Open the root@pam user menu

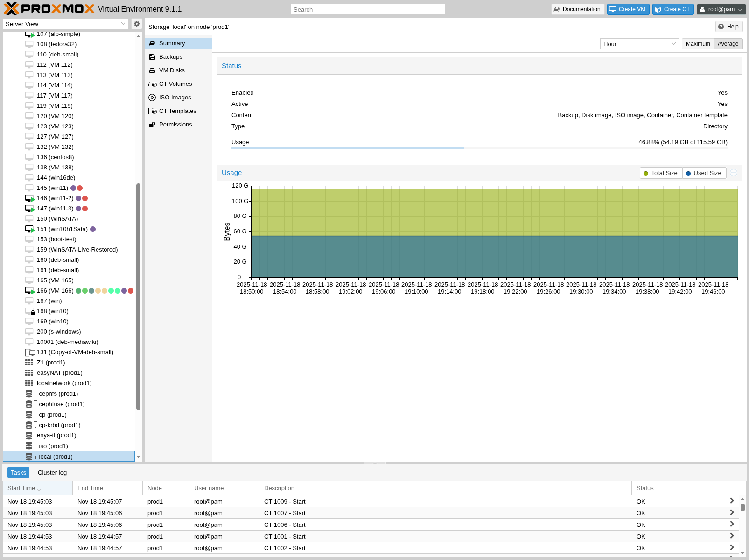point(721,9)
